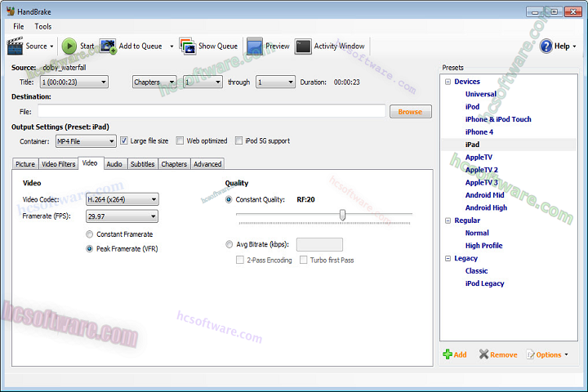Screen dimensions: 588x392
Task: Open the Tools menu
Action: pyautogui.click(x=43, y=27)
